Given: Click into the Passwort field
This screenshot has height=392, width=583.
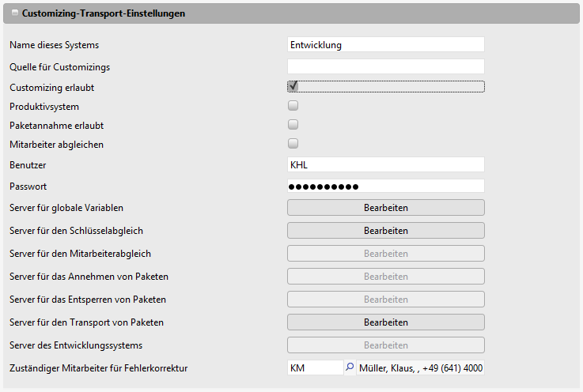Looking at the screenshot, I should point(385,187).
